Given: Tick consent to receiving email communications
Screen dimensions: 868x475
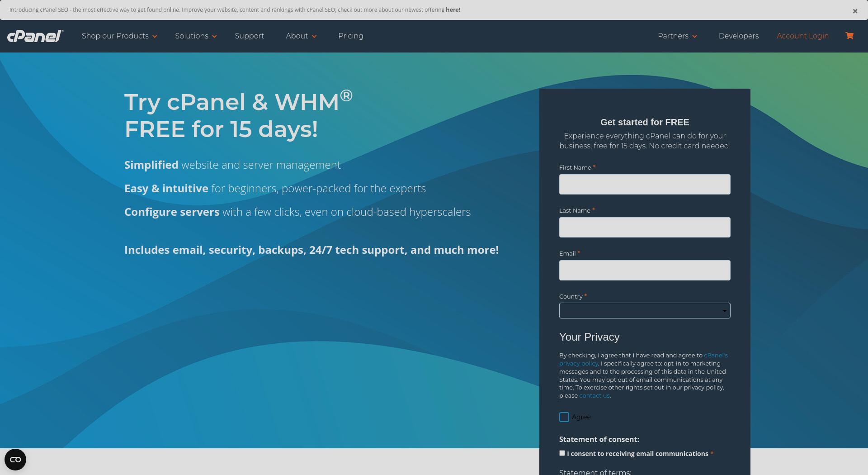Looking at the screenshot, I should pos(562,453).
